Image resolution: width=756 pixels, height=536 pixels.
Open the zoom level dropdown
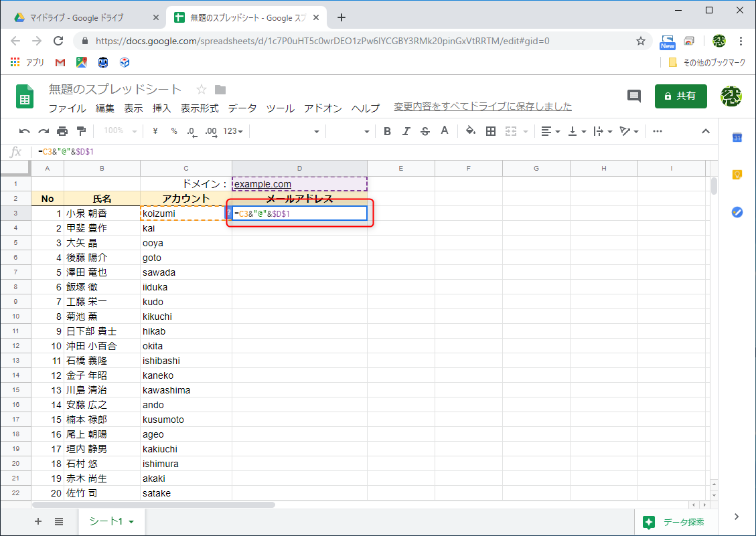point(119,131)
